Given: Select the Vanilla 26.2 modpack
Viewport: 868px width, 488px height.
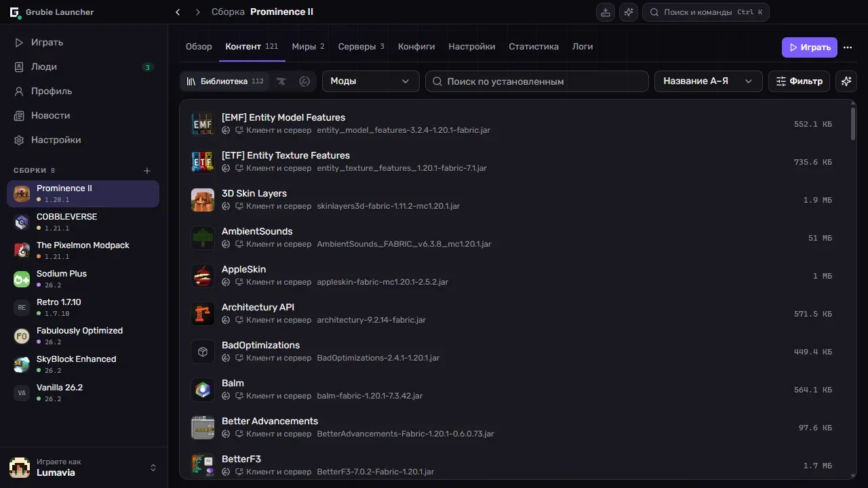Looking at the screenshot, I should point(83,393).
